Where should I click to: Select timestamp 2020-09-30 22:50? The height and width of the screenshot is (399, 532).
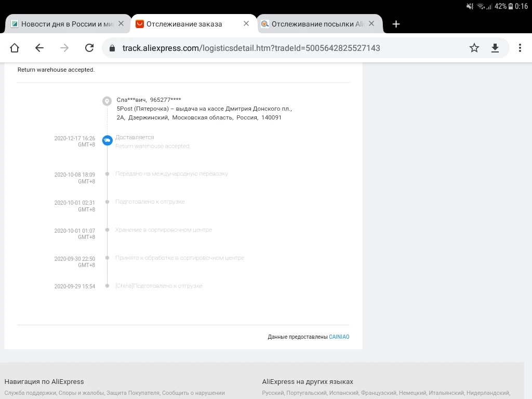pos(75,259)
